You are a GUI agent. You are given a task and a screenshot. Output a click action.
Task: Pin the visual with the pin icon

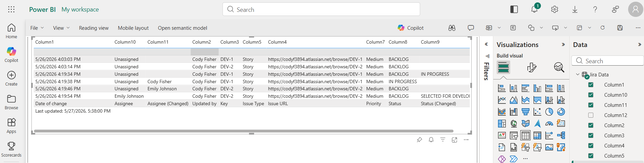point(419,140)
